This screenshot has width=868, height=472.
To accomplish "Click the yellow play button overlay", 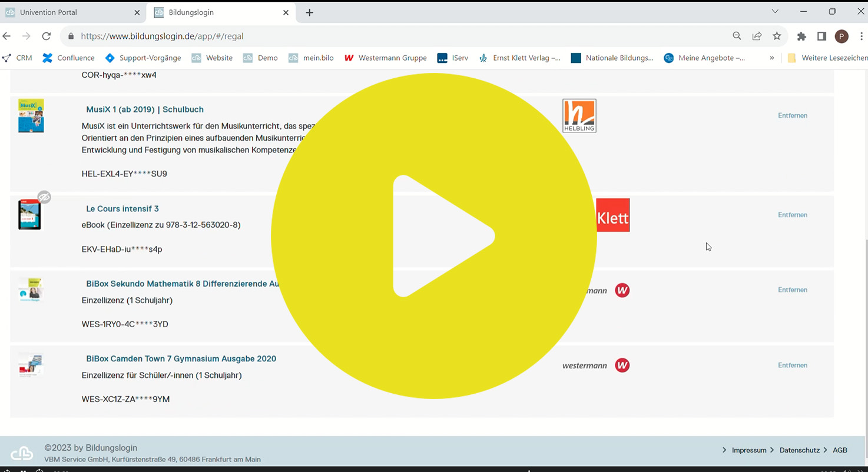I will coord(434,236).
